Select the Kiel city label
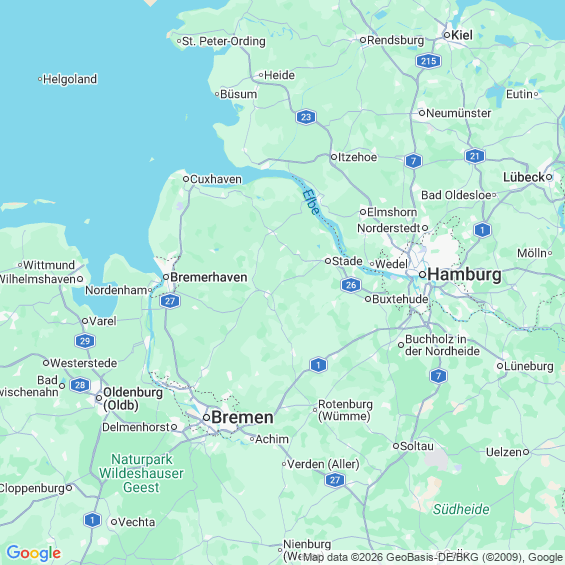565x565 pixels. coord(462,35)
